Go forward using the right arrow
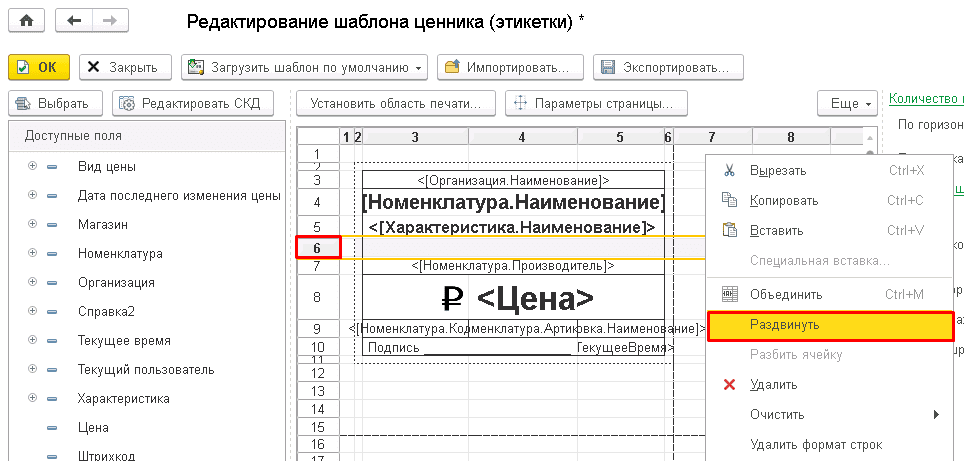Viewport: 964px width, 461px height. click(x=110, y=20)
